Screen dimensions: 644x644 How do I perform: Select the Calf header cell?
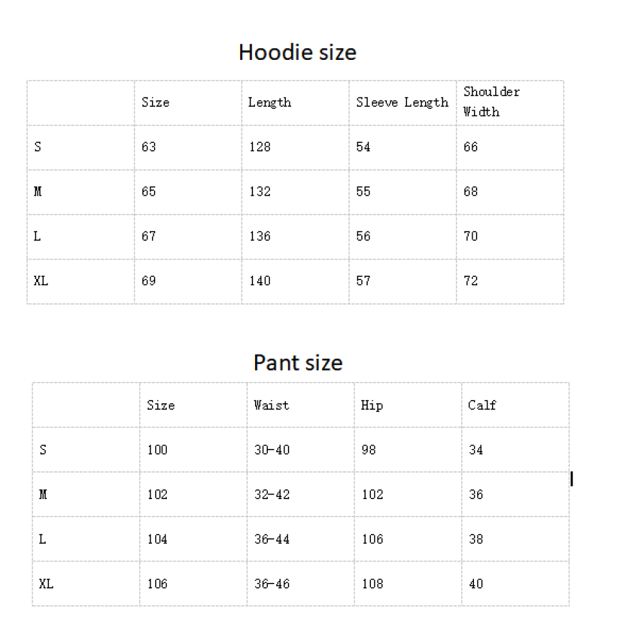pos(515,405)
